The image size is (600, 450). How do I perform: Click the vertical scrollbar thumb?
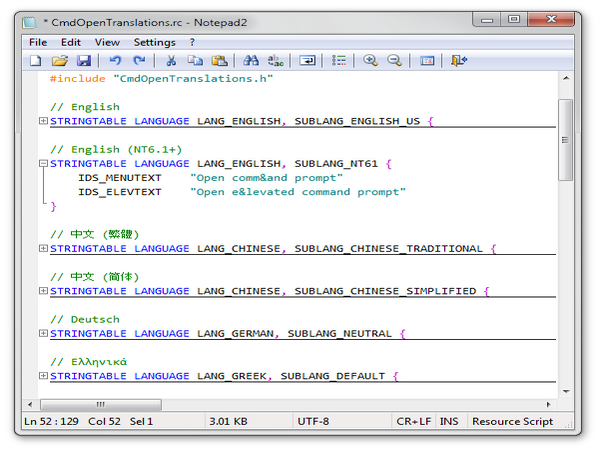566,140
